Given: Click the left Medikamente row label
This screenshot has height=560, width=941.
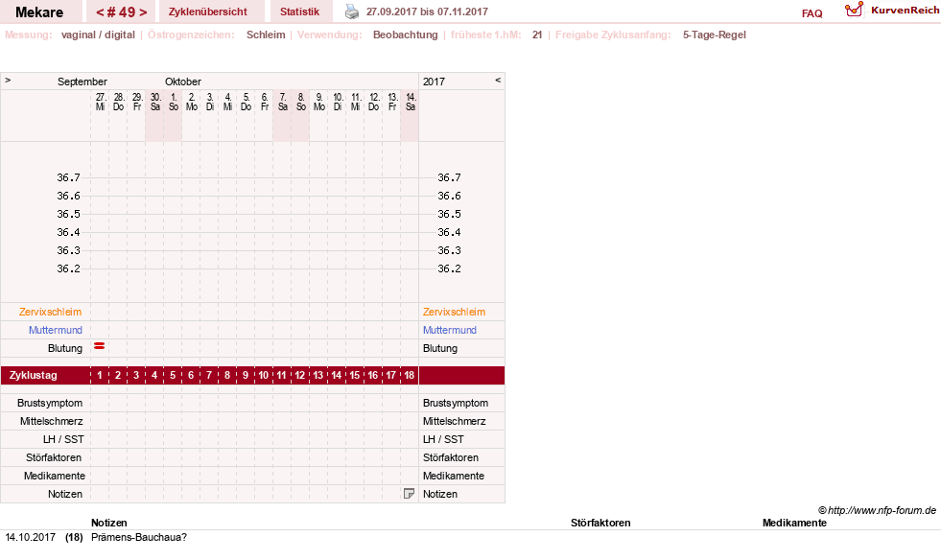Looking at the screenshot, I should click(x=55, y=476).
